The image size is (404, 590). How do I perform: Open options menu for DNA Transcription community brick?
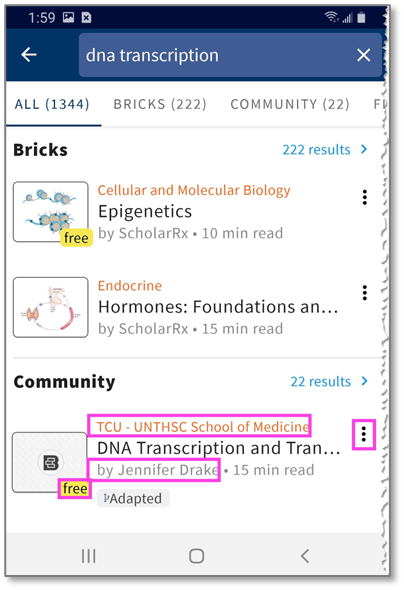(364, 434)
